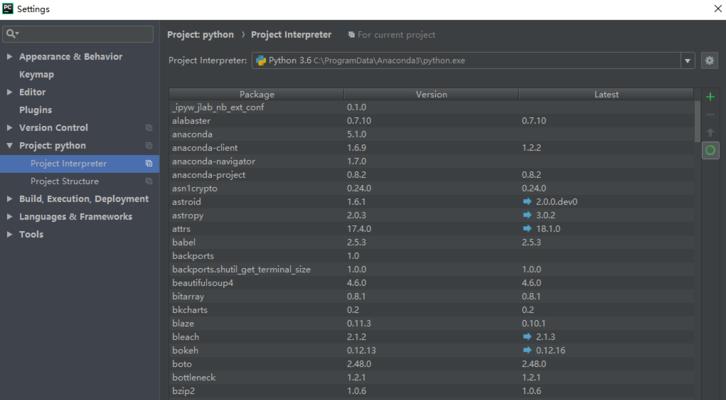The image size is (726, 400).
Task: Expand the Version Control section arrow
Action: (x=9, y=128)
